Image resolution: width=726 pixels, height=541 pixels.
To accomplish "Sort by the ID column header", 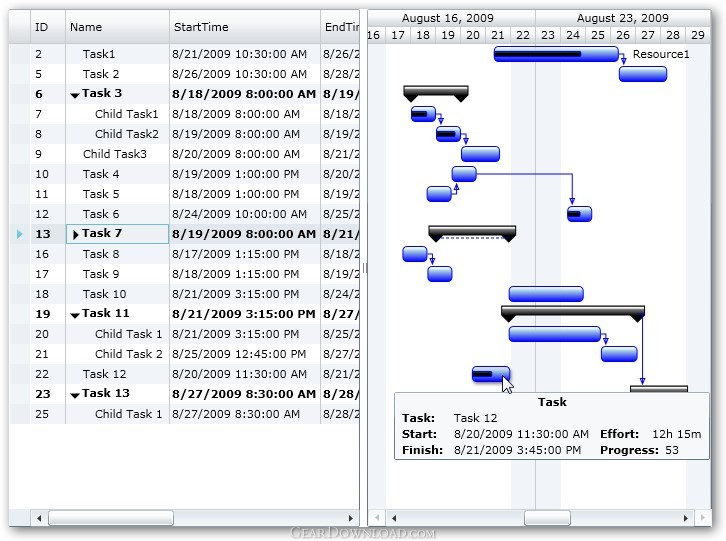I will pyautogui.click(x=47, y=27).
